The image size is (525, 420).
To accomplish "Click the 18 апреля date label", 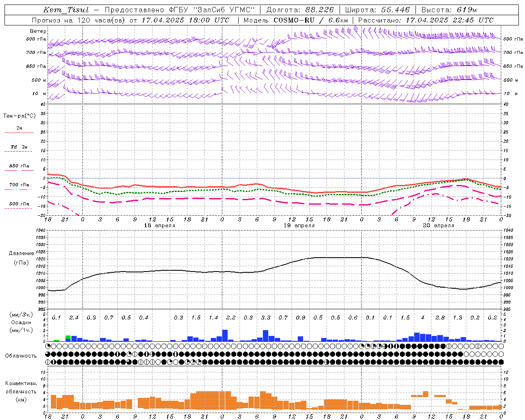I will pos(160,226).
